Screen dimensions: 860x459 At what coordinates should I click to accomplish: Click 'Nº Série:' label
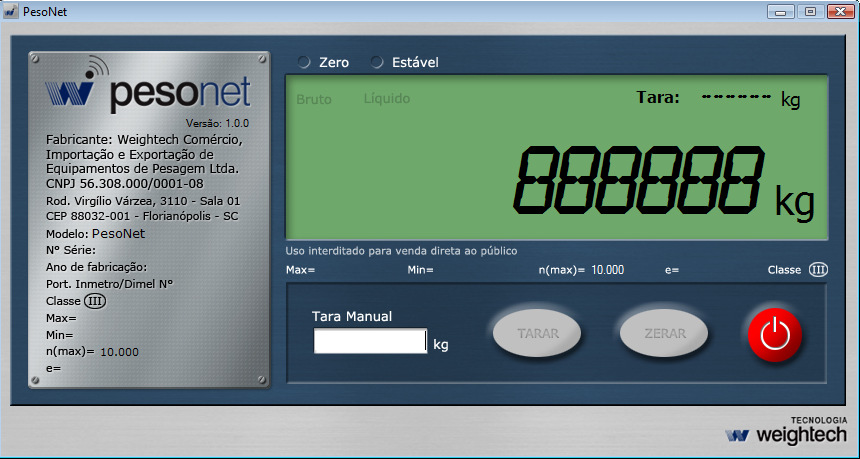(71, 251)
